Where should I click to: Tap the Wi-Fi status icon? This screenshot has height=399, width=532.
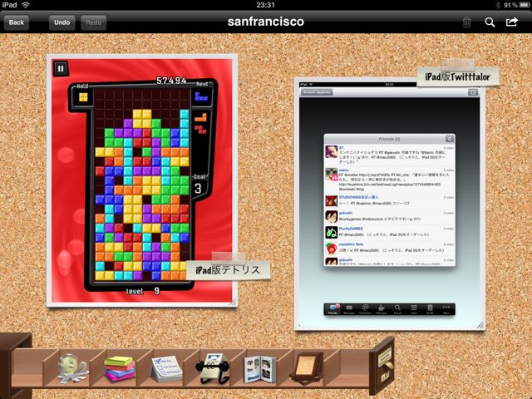pos(26,5)
